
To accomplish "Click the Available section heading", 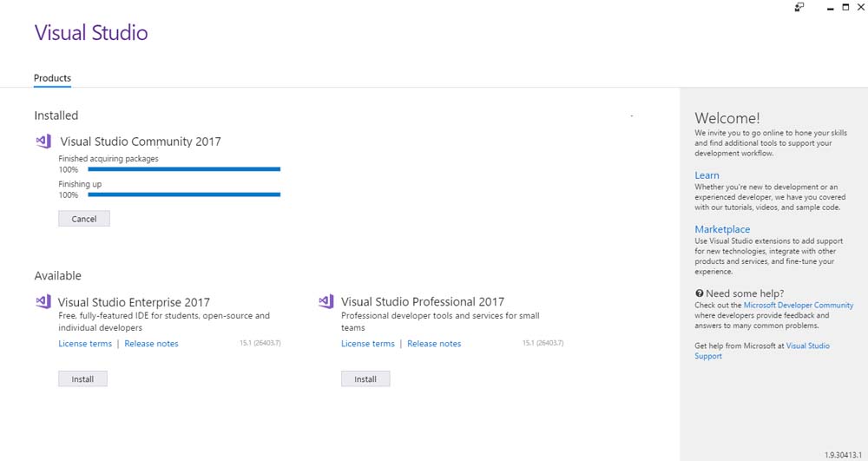I will (x=57, y=275).
